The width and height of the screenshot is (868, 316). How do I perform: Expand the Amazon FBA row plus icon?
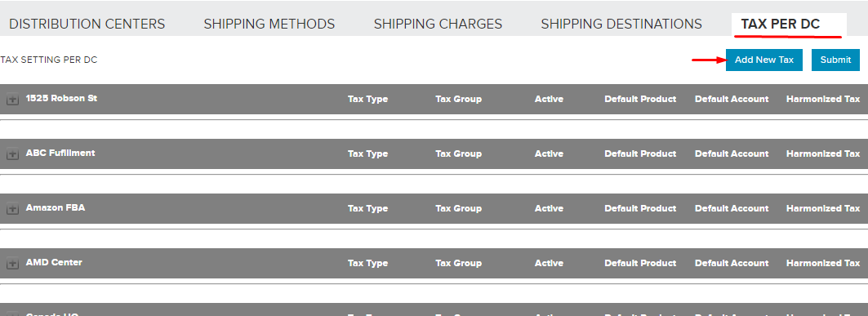[x=12, y=210]
